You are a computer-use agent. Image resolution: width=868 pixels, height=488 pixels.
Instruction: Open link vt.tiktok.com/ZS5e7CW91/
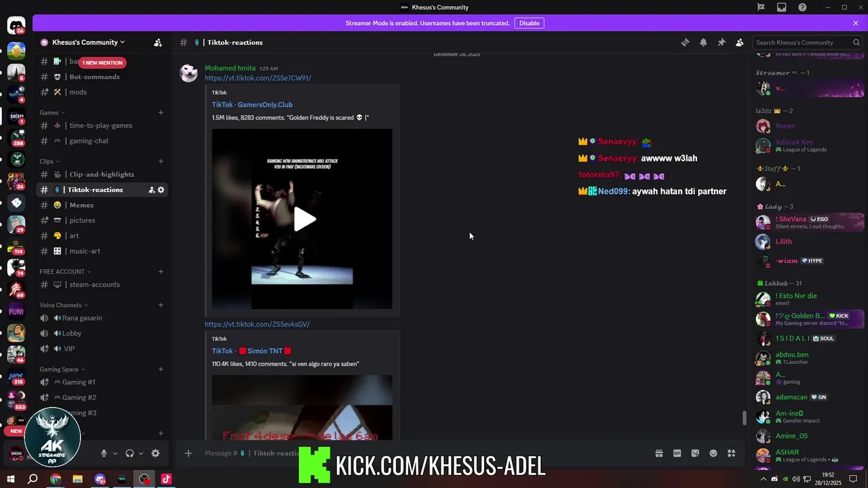258,78
